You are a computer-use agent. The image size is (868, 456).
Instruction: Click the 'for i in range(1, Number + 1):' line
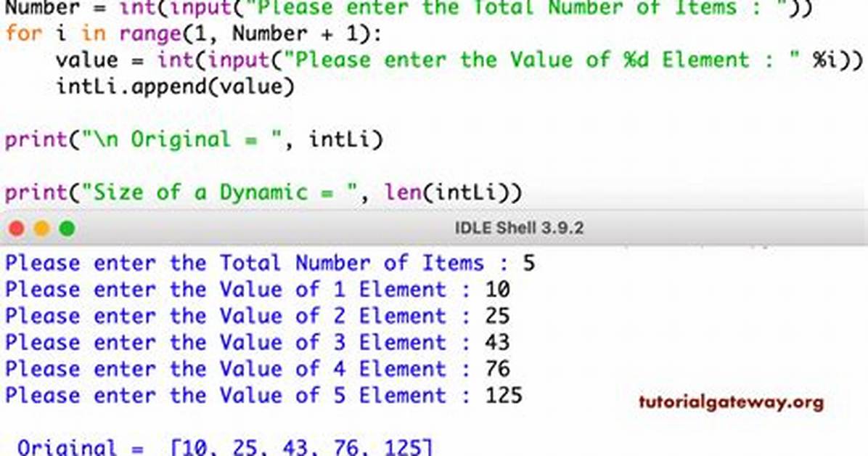193,34
